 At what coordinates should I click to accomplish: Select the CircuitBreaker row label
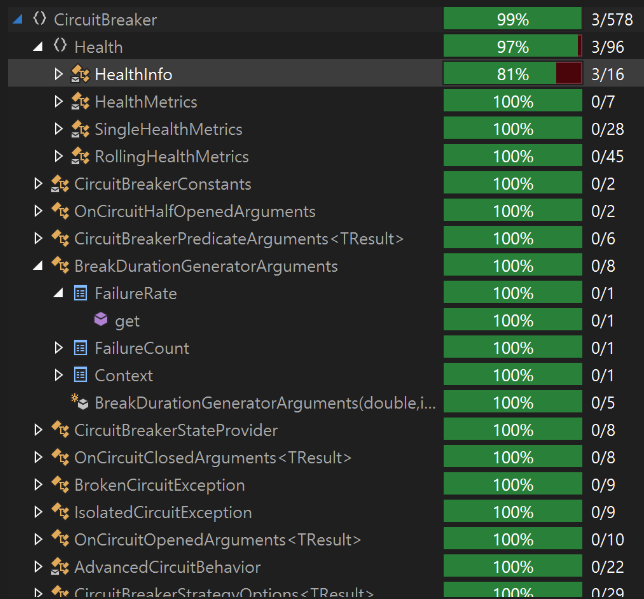click(105, 20)
